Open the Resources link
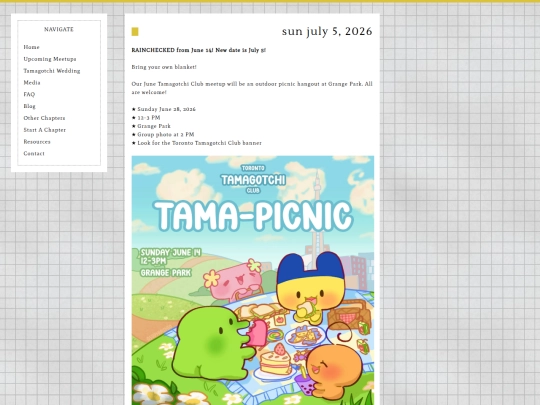 click(37, 142)
